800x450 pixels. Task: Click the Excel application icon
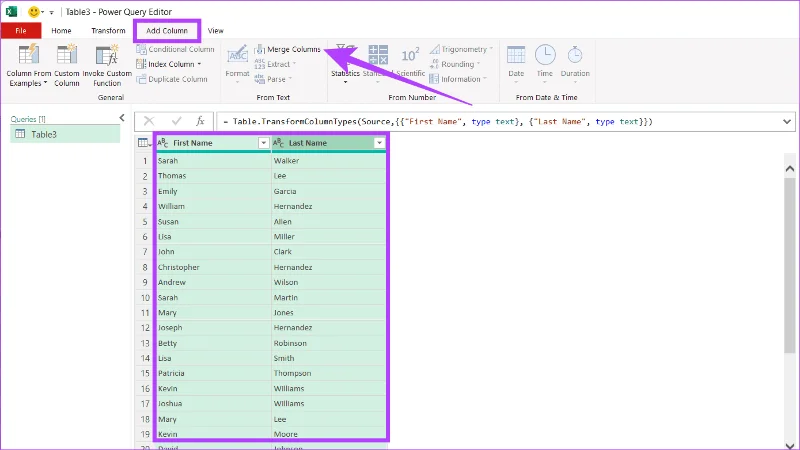pyautogui.click(x=11, y=11)
